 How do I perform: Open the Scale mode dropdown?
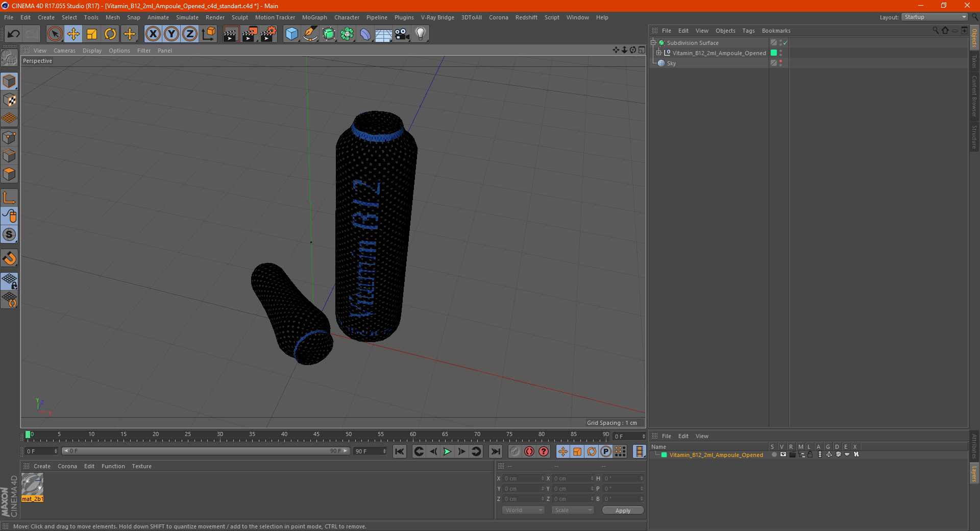pyautogui.click(x=573, y=510)
